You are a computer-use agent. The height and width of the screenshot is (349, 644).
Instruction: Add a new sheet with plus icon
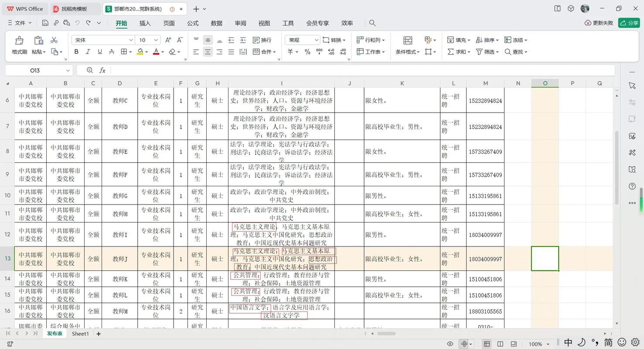tap(99, 334)
